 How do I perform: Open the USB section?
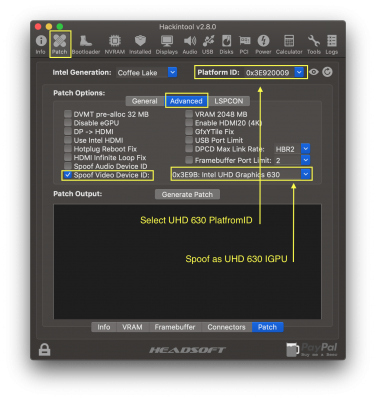click(x=208, y=44)
